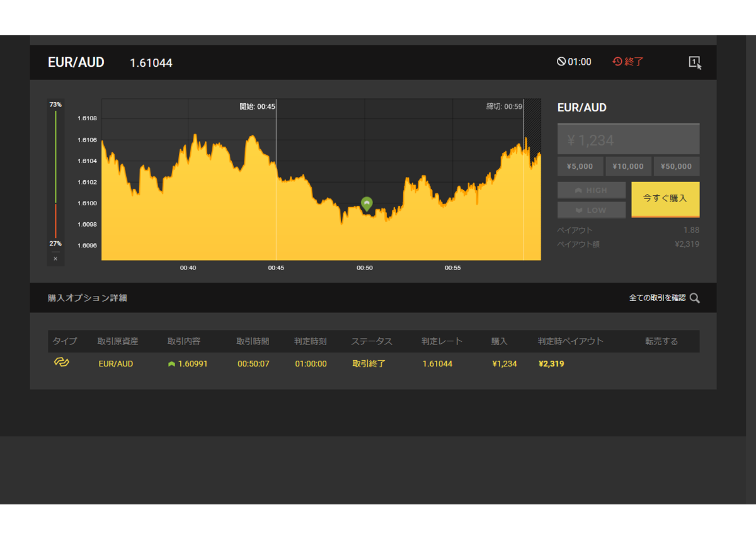
Task: Click the ステータス column header
Action: (x=372, y=341)
